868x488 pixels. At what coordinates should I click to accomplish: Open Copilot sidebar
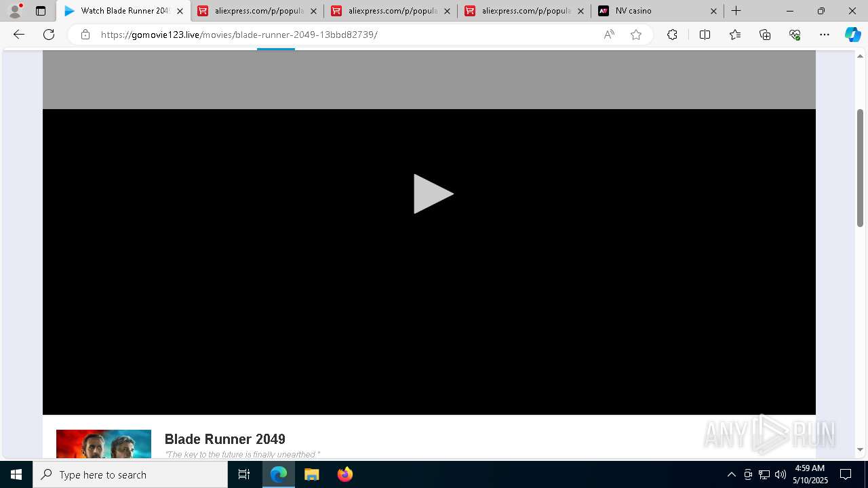pos(852,35)
